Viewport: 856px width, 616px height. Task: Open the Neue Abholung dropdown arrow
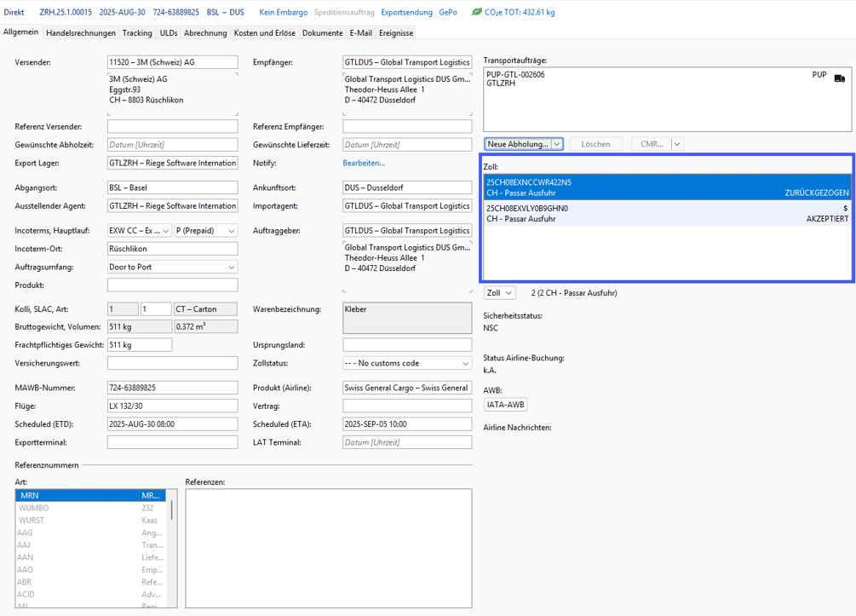click(x=557, y=145)
